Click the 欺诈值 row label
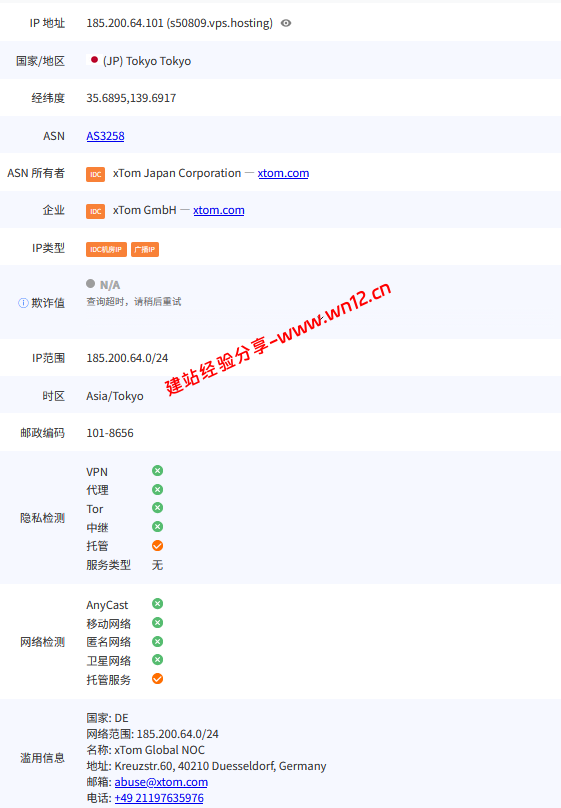The height and width of the screenshot is (808, 561). pyautogui.click(x=48, y=303)
